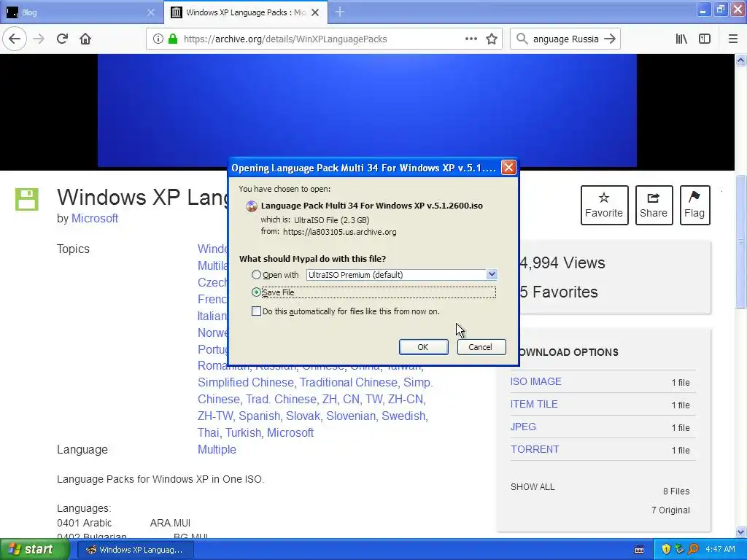This screenshot has width=747, height=560.
Task: Click the Share button
Action: pyautogui.click(x=654, y=205)
